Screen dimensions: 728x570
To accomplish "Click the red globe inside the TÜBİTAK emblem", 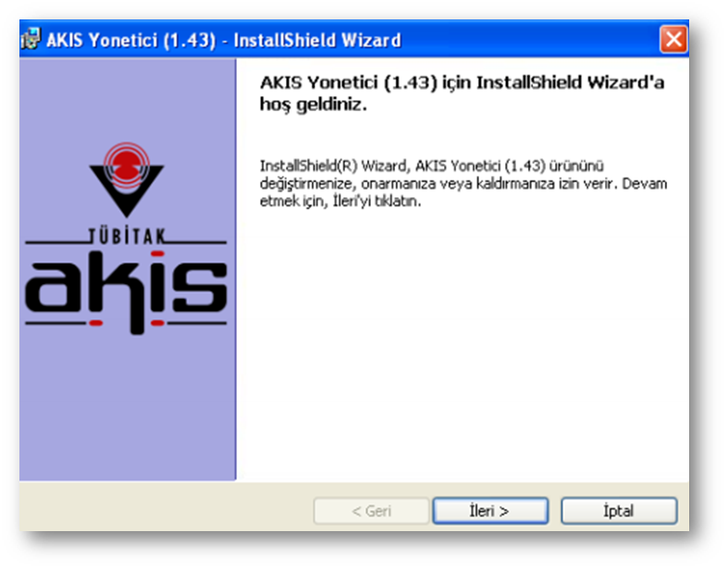I will click(x=127, y=166).
